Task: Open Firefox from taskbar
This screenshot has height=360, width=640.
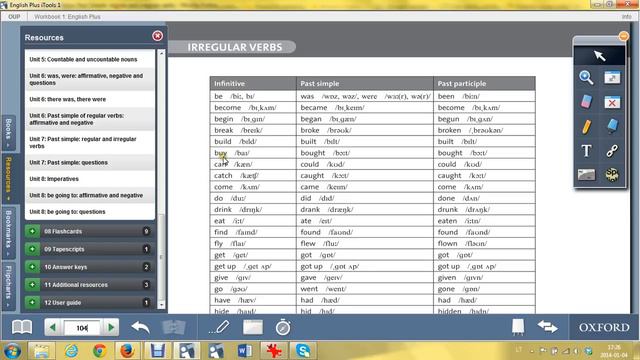Action: [127, 351]
